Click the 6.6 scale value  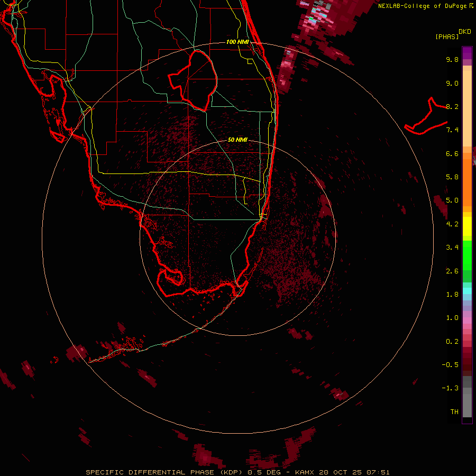point(452,153)
